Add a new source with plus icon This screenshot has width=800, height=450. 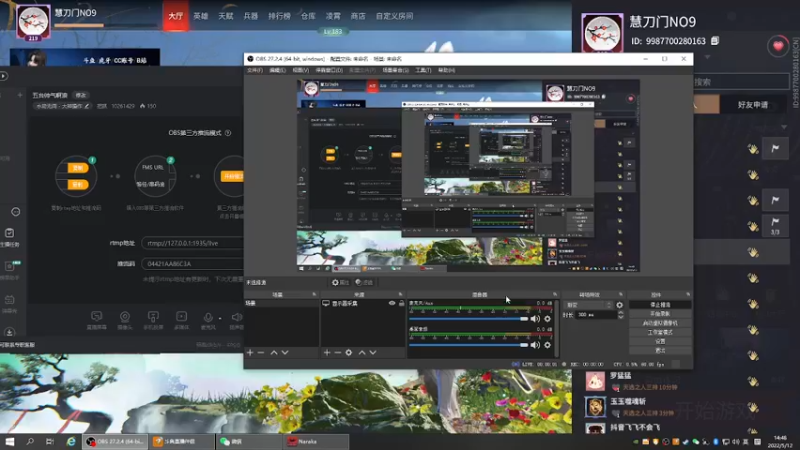(x=327, y=353)
